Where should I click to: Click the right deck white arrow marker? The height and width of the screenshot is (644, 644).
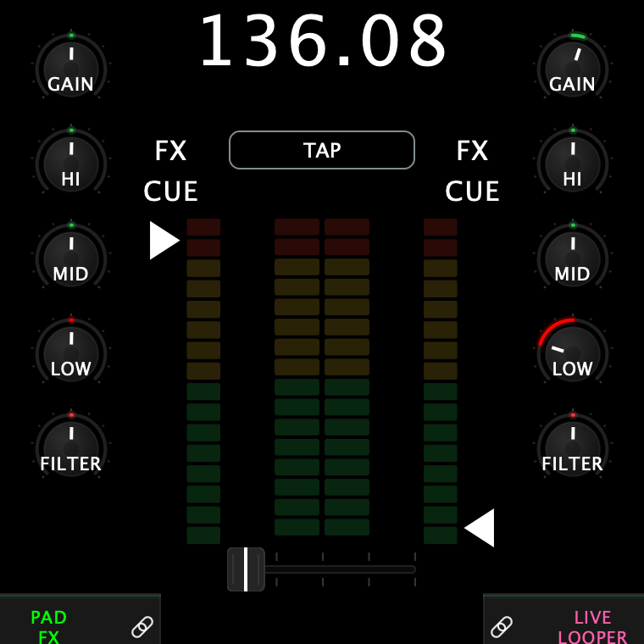tap(480, 528)
